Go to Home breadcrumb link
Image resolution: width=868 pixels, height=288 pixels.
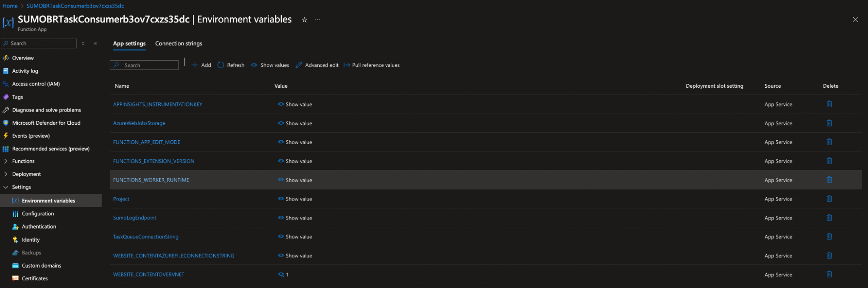tap(10, 6)
